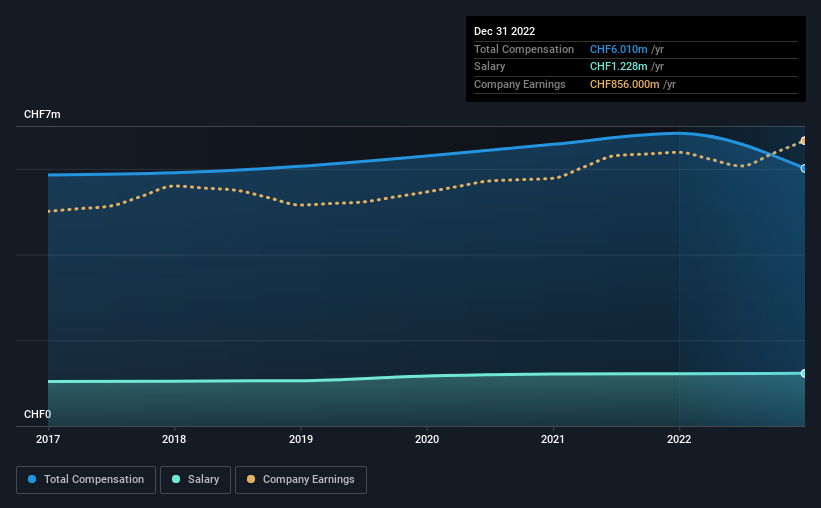The height and width of the screenshot is (508, 821).
Task: Click the Dec 31 2022 tooltip date
Action: pos(505,31)
